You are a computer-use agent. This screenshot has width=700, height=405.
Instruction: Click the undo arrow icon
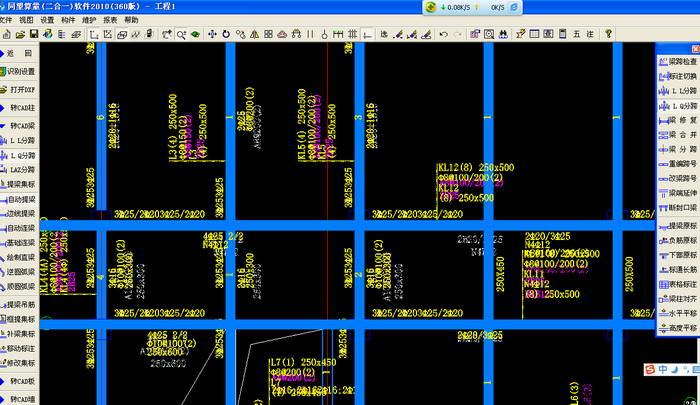click(443, 34)
